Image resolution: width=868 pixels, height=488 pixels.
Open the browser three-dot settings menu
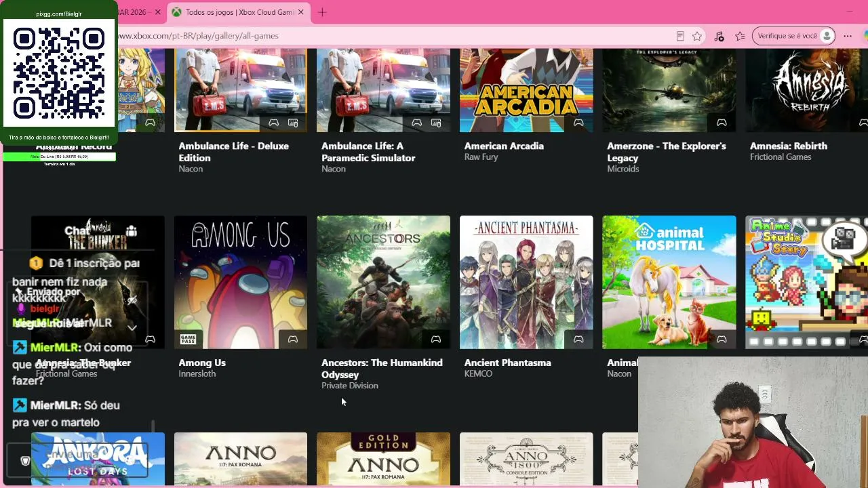click(x=848, y=36)
